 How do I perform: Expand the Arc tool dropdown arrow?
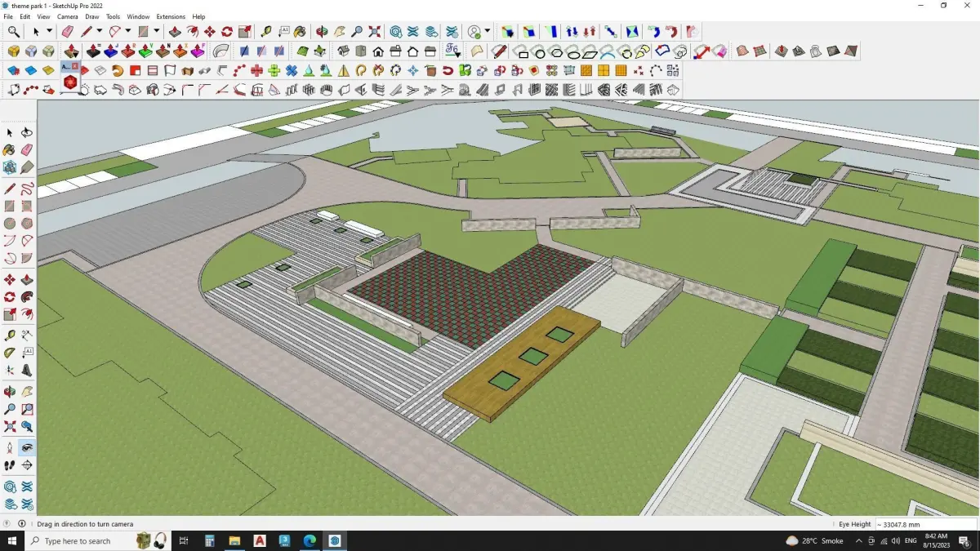(128, 32)
